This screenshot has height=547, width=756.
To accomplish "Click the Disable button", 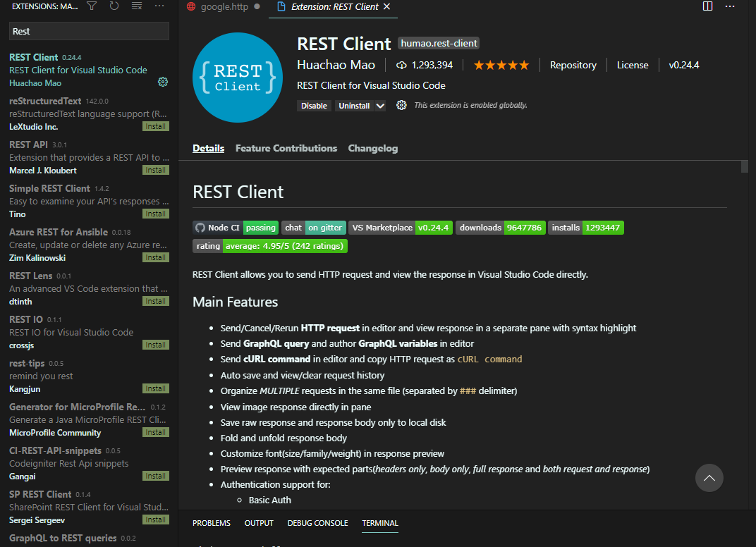I will pyautogui.click(x=314, y=106).
